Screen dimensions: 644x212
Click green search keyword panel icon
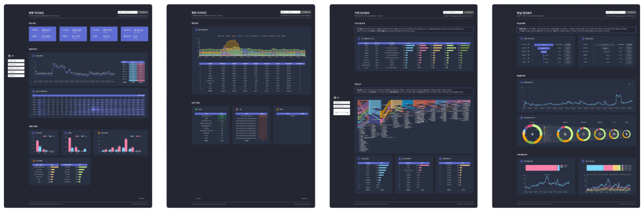[x=196, y=109]
